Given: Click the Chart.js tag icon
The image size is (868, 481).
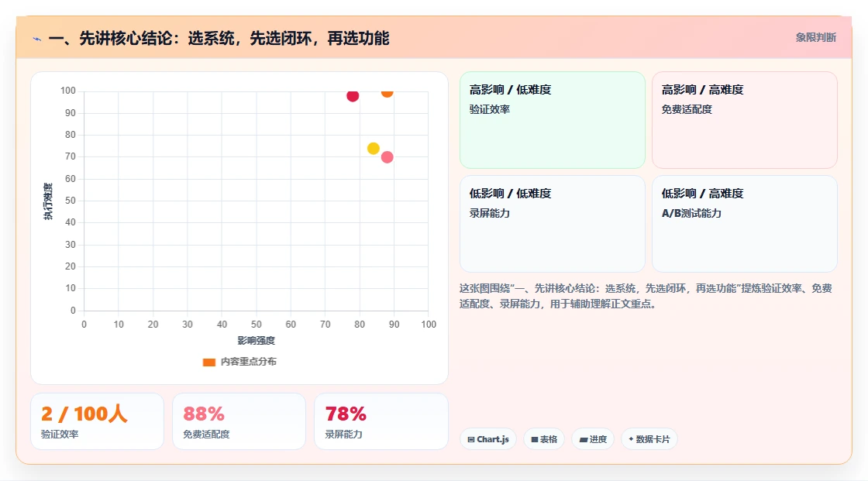Looking at the screenshot, I should tap(471, 439).
